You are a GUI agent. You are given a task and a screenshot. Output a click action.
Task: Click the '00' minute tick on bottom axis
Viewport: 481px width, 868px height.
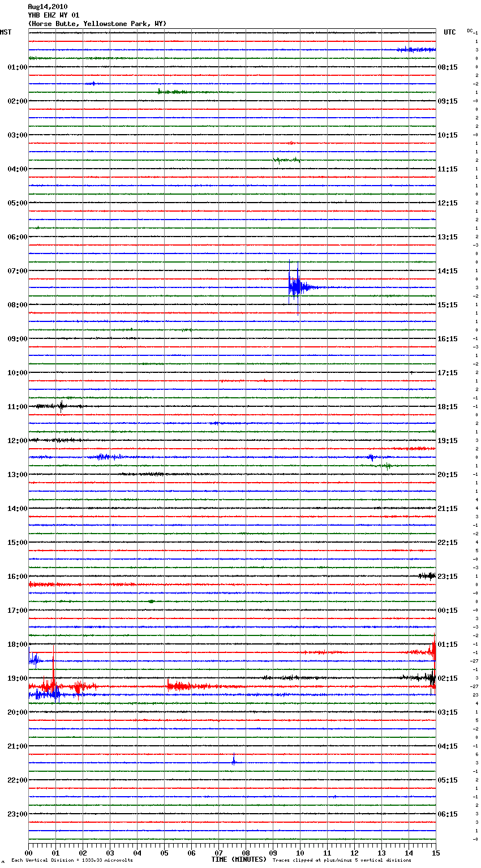[x=28, y=852]
